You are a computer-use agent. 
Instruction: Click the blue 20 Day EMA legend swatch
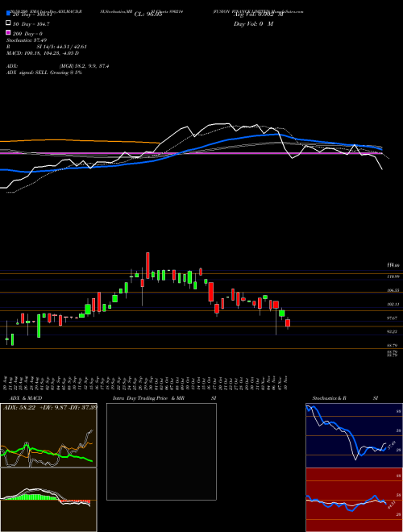(x=9, y=14)
